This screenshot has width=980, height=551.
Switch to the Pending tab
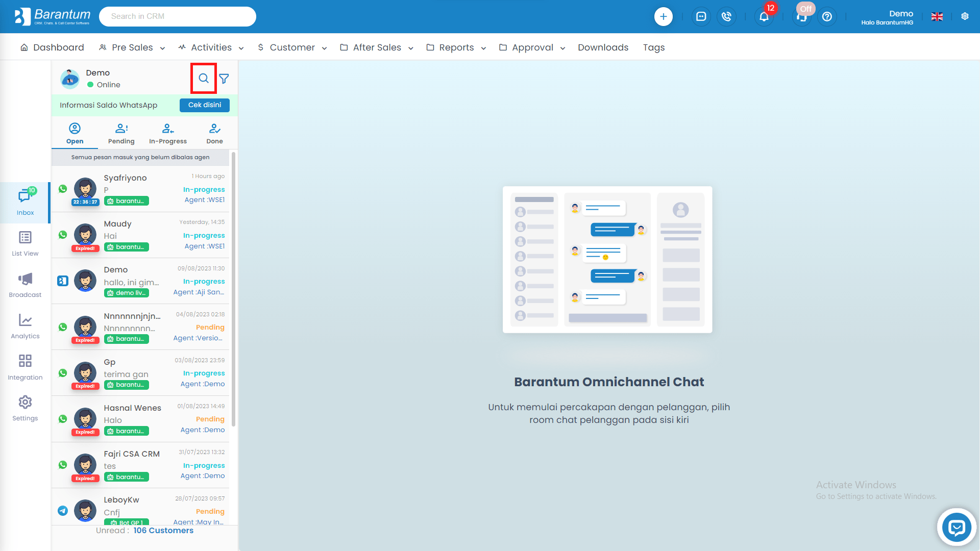[x=121, y=134]
